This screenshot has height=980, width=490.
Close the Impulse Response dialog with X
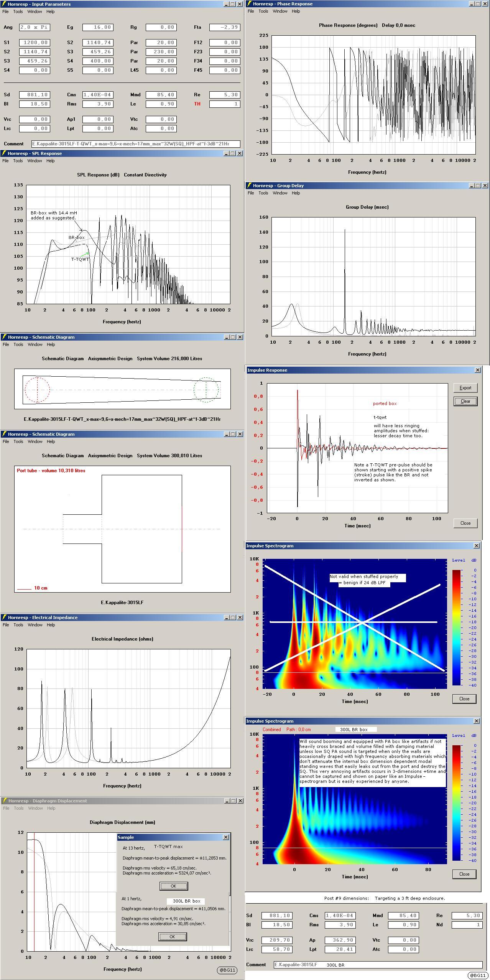coord(477,370)
